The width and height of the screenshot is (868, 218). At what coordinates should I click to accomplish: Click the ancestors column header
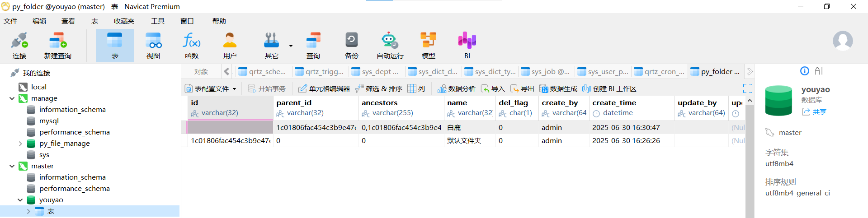[x=401, y=108]
